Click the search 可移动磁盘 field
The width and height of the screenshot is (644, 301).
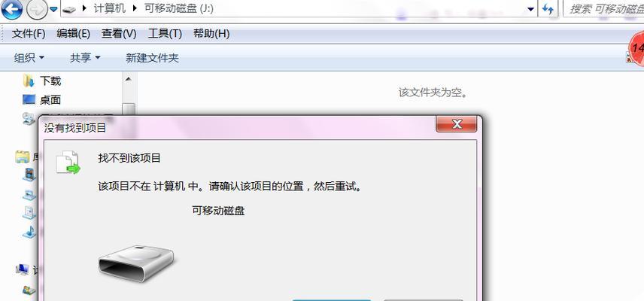click(603, 9)
